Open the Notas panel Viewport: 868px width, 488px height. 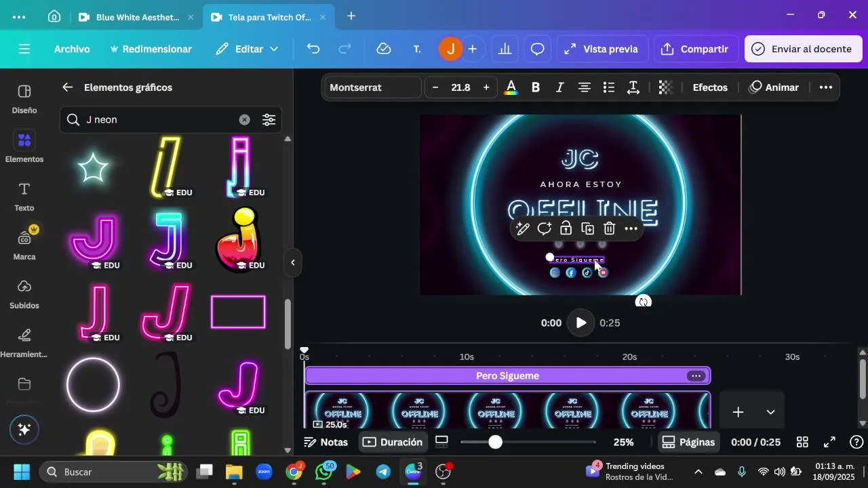(x=326, y=442)
